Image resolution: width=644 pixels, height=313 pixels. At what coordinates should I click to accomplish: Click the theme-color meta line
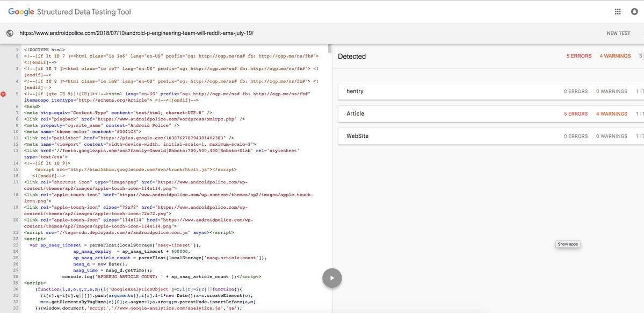[83, 132]
